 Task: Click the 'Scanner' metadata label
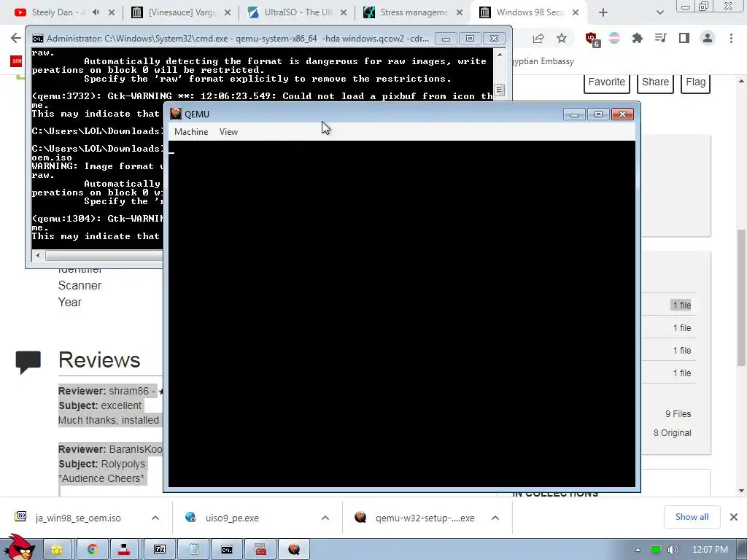click(80, 285)
